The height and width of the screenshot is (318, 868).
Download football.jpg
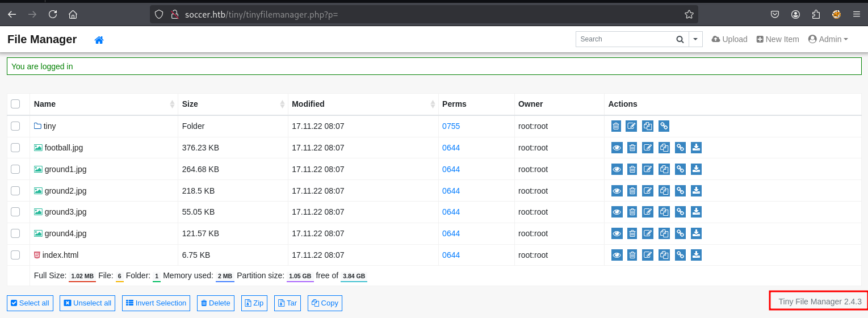[697, 148]
